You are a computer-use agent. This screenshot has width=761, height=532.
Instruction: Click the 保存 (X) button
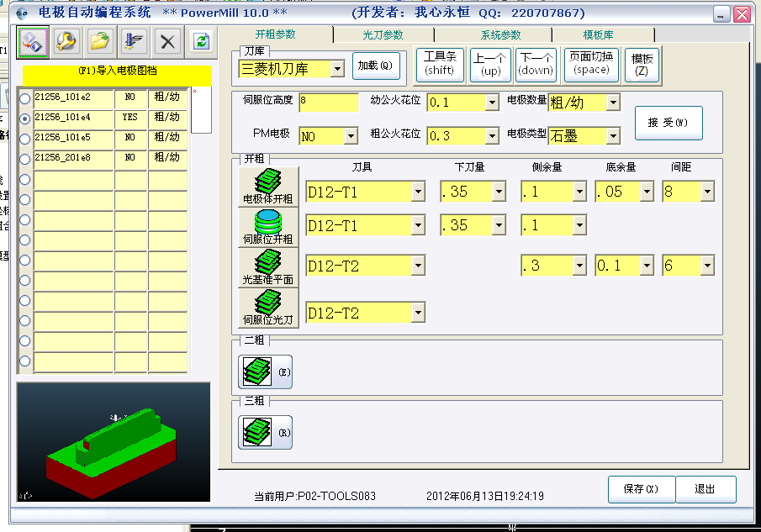pyautogui.click(x=641, y=489)
